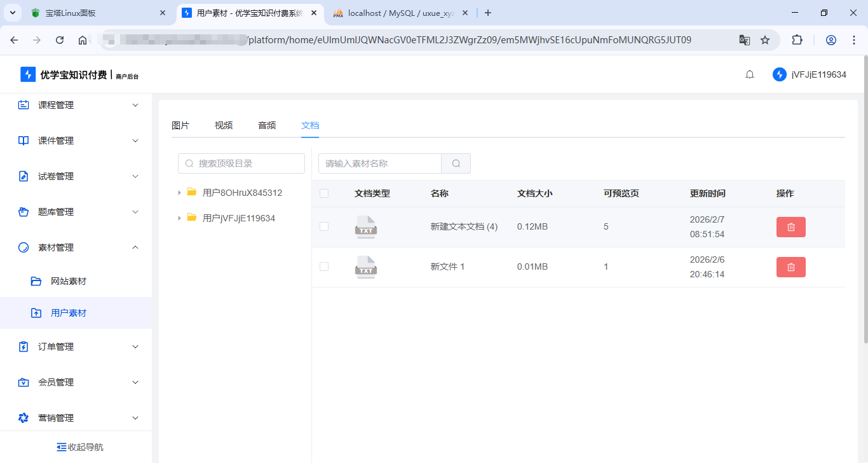Click the TXT document icon for 新文件 1
This screenshot has width=868, height=463.
365,266
